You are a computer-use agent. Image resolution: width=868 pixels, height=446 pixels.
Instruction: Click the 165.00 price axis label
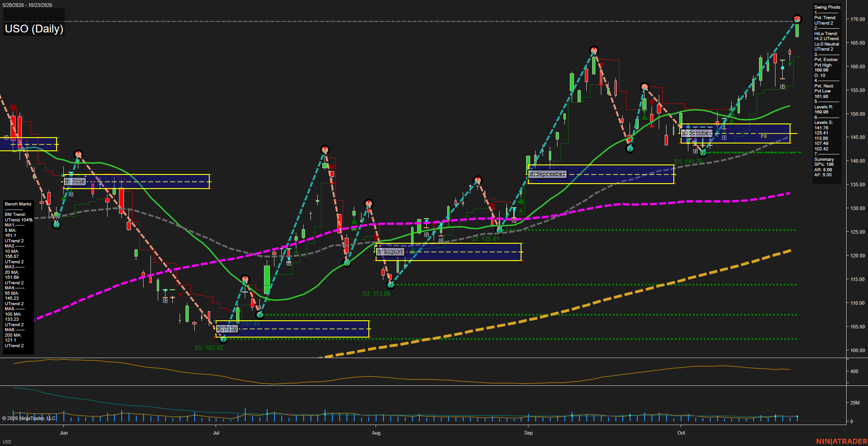pyautogui.click(x=858, y=43)
